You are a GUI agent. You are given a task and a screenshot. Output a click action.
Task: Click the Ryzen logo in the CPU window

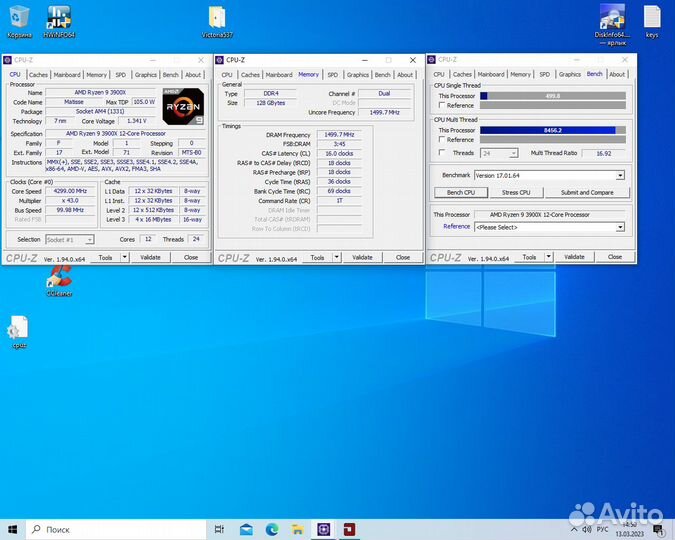coord(183,106)
